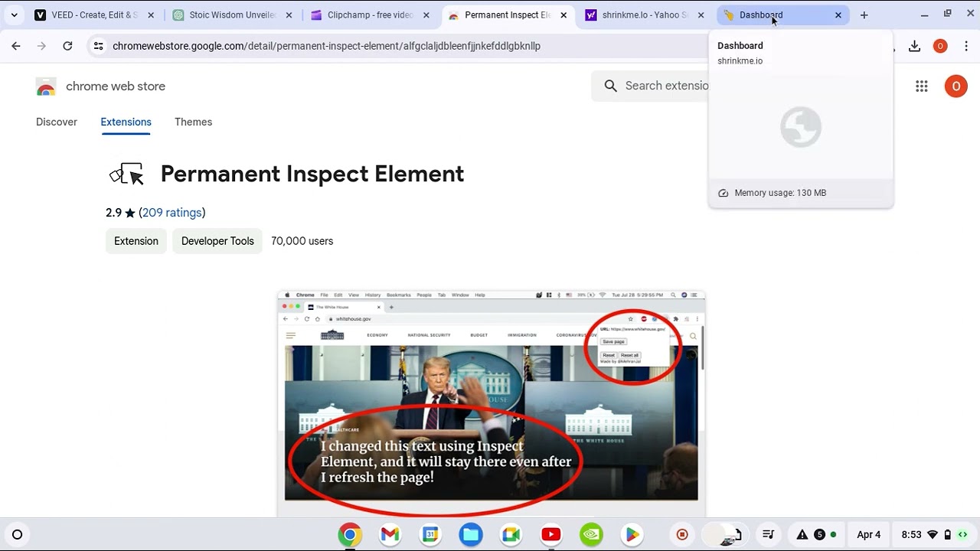The width and height of the screenshot is (980, 551).
Task: Close the Stoic Wisdom tab
Action: click(289, 15)
